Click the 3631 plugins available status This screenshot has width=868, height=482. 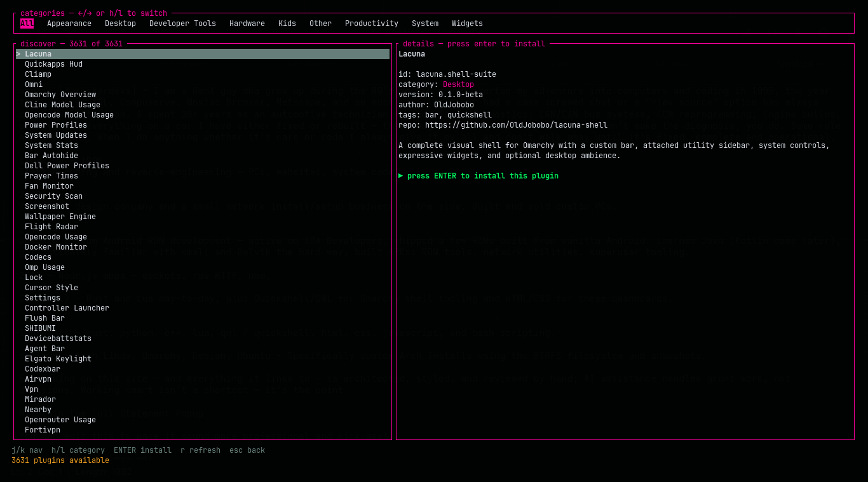point(60,460)
